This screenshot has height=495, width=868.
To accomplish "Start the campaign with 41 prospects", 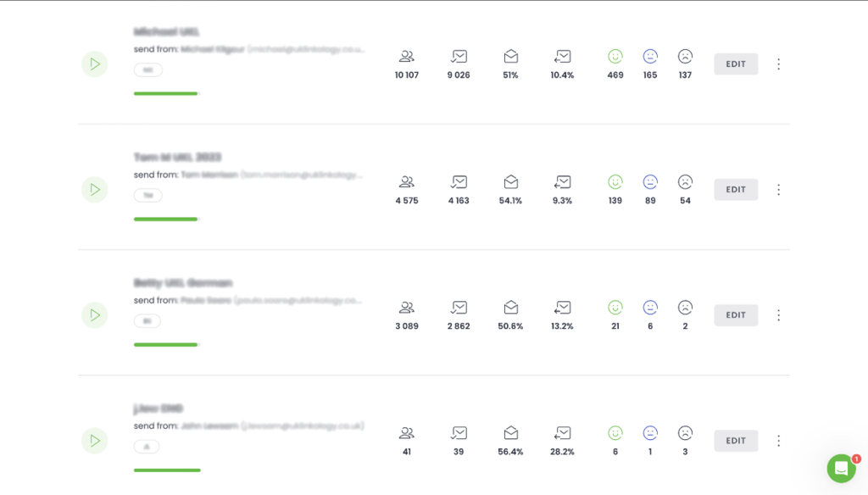I will 95,441.
